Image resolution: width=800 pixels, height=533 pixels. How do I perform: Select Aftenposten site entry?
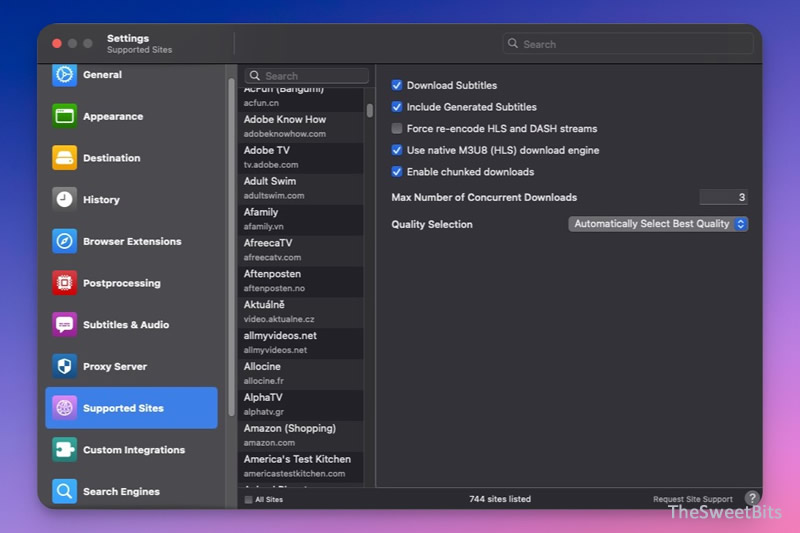301,281
